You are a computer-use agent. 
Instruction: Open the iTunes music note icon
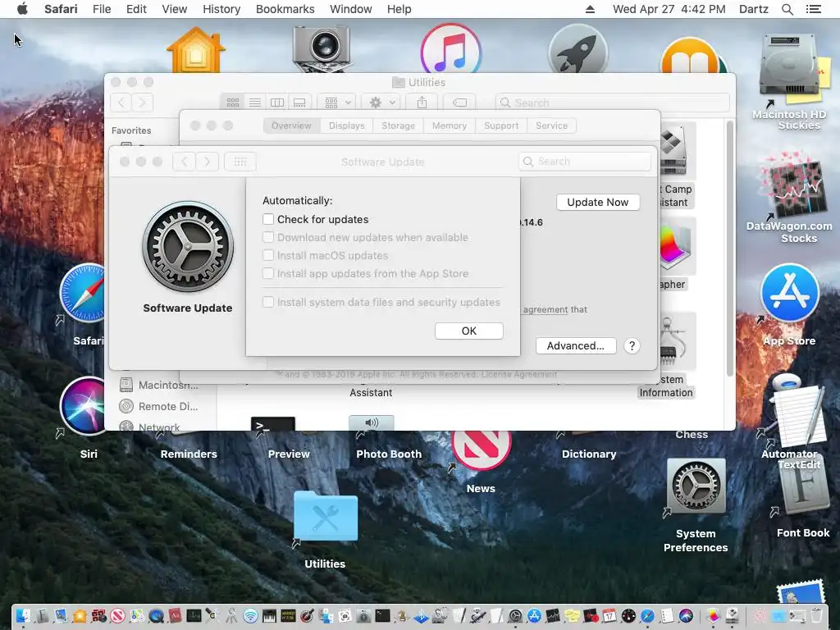(451, 49)
